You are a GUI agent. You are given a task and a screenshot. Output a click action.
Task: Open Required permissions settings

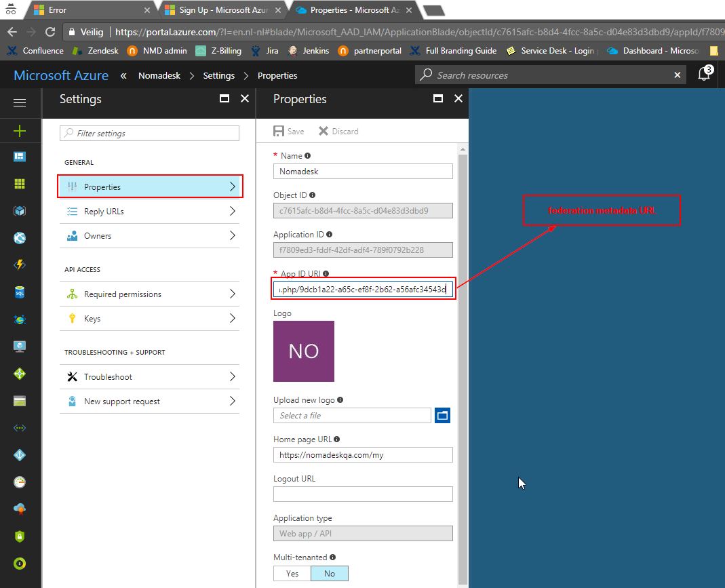pyautogui.click(x=149, y=294)
